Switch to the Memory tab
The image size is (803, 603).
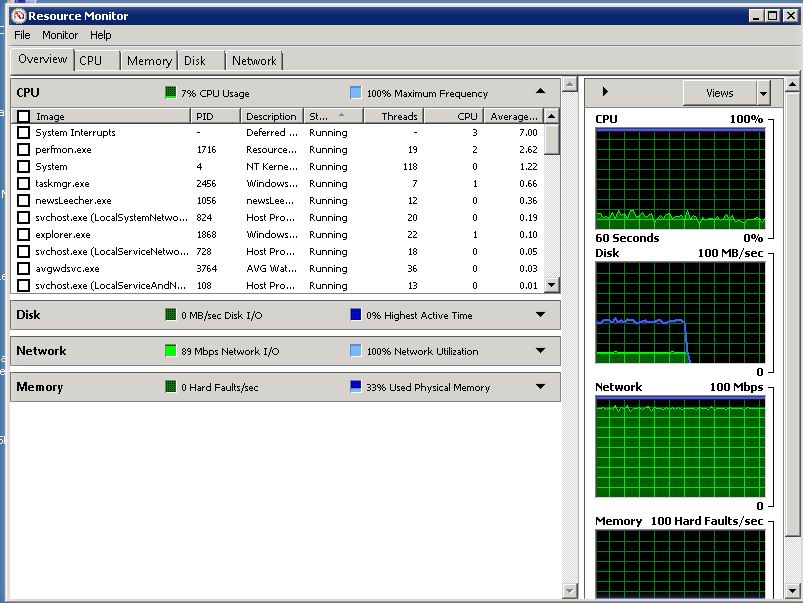pyautogui.click(x=149, y=61)
